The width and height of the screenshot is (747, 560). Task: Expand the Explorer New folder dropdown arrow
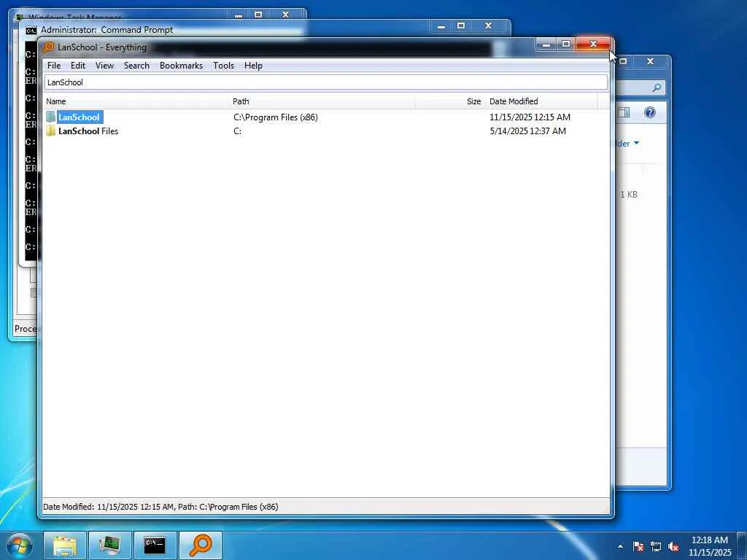[636, 143]
